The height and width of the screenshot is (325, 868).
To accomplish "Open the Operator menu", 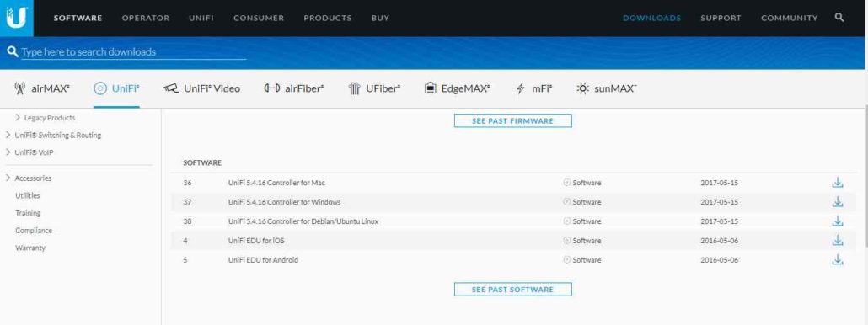I will click(146, 18).
